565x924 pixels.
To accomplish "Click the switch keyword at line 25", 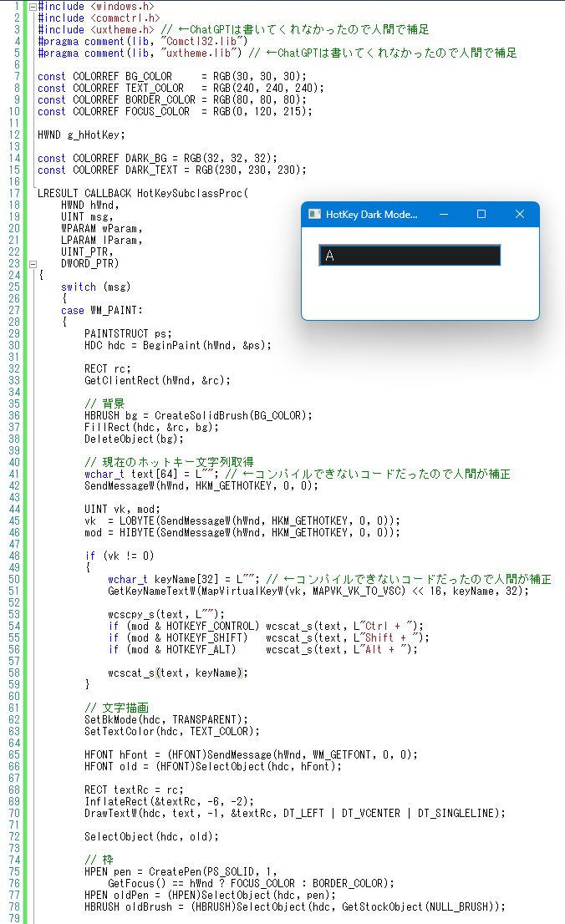I will pyautogui.click(x=79, y=287).
